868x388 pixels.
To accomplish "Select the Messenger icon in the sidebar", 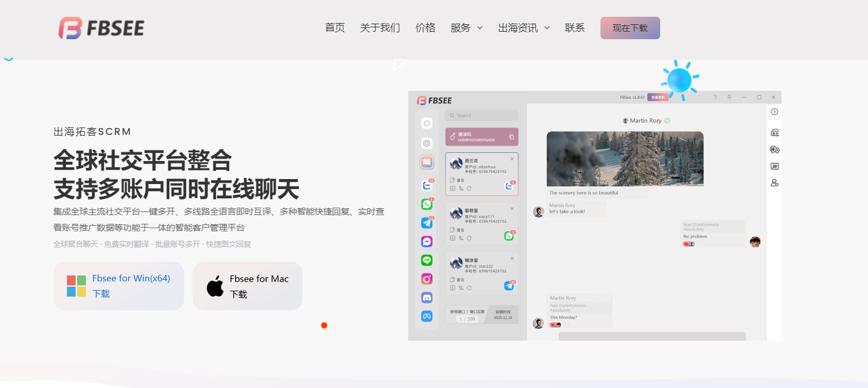I will point(427,241).
